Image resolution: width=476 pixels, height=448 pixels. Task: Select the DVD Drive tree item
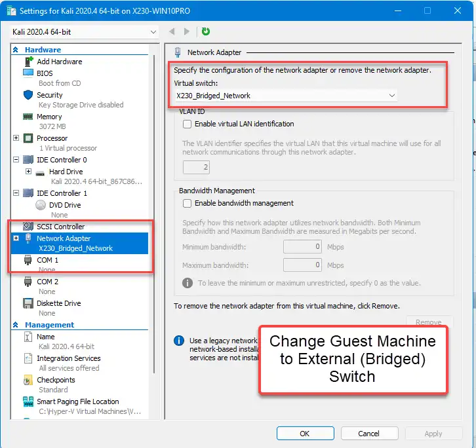65,205
